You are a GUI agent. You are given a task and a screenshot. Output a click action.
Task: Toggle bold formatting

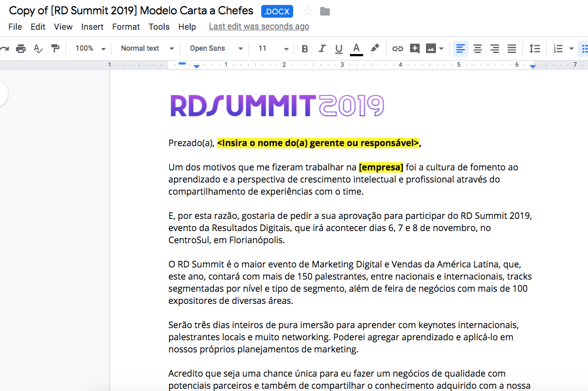(305, 49)
